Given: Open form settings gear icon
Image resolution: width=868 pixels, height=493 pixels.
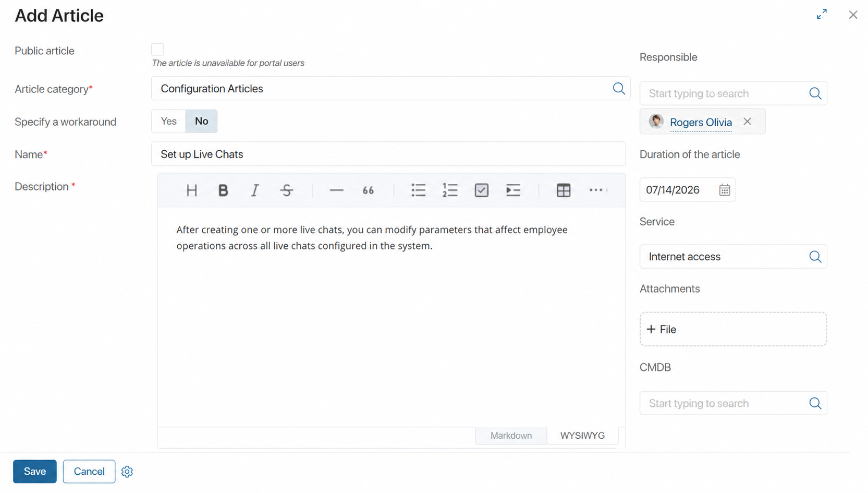Looking at the screenshot, I should pos(127,472).
